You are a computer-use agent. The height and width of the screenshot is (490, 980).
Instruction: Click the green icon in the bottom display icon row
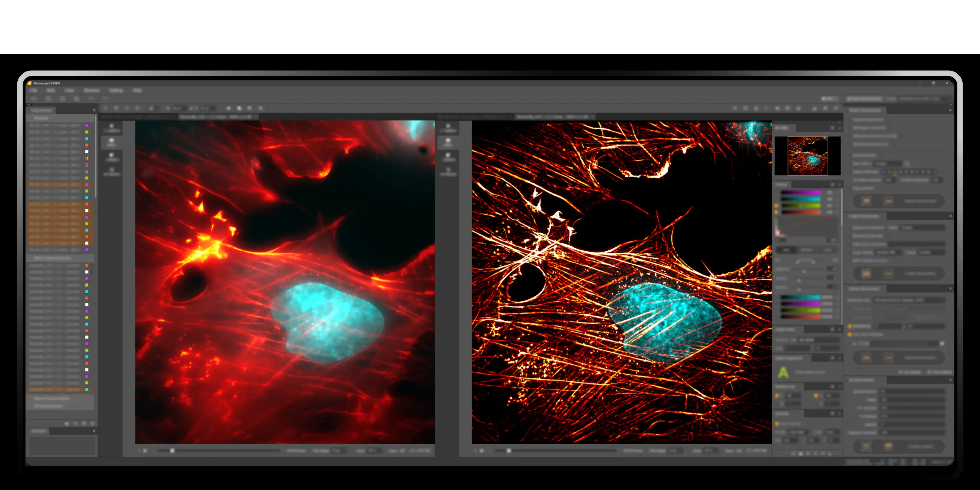(815, 454)
